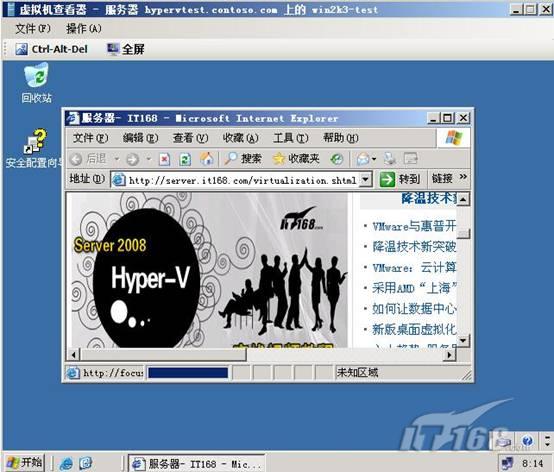Click the Hyper-V Server 2008 banner image

coord(209,270)
